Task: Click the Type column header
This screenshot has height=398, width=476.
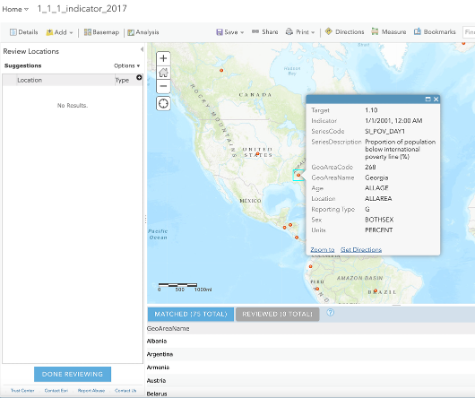Action: [122, 80]
